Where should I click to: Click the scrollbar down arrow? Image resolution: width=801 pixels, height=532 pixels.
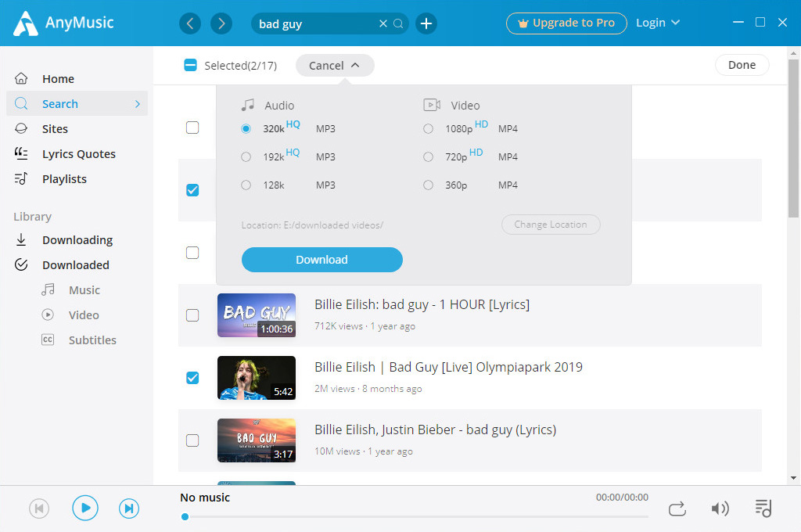click(793, 478)
